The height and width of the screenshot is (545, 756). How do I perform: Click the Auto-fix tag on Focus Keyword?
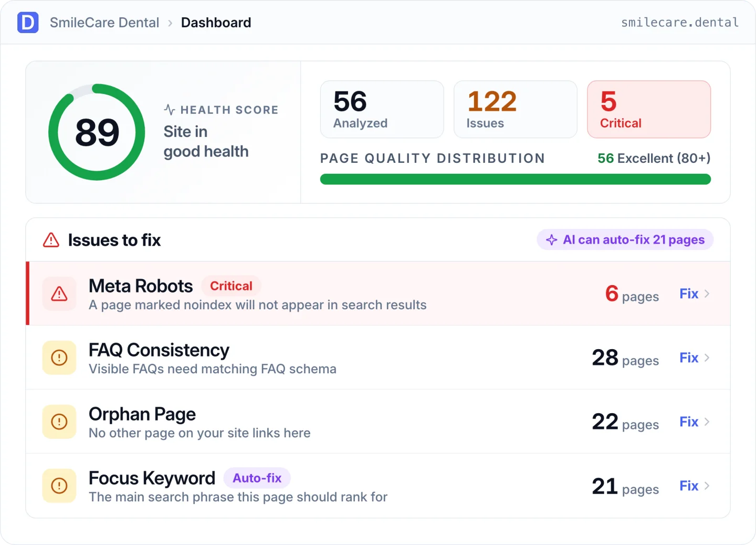click(257, 478)
